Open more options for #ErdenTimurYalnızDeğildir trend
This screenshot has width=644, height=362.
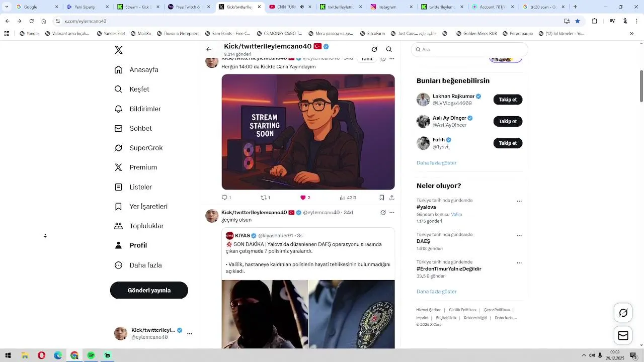(x=519, y=263)
